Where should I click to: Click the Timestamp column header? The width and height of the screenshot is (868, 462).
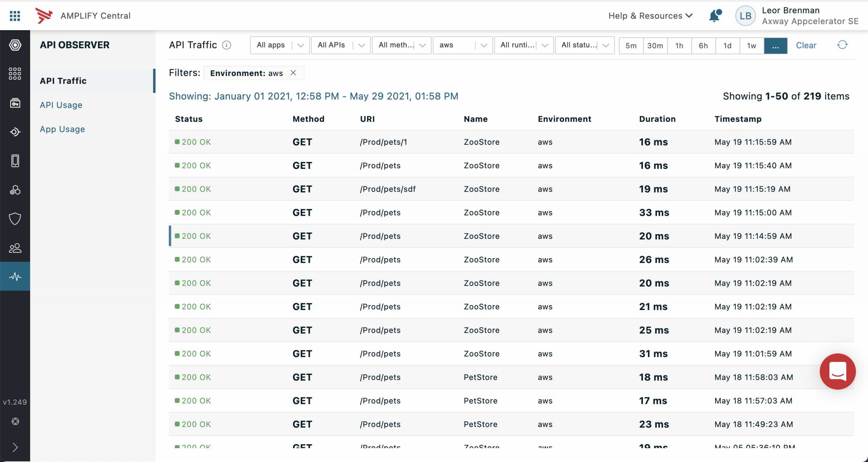coord(738,119)
